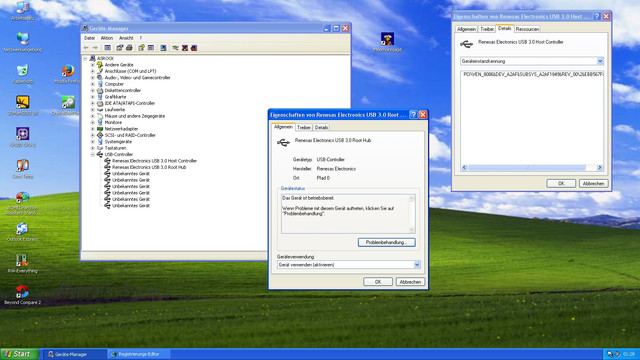The height and width of the screenshot is (360, 640).
Task: Open the CrystalDiskMark desktop shortcut
Action: [x=67, y=106]
